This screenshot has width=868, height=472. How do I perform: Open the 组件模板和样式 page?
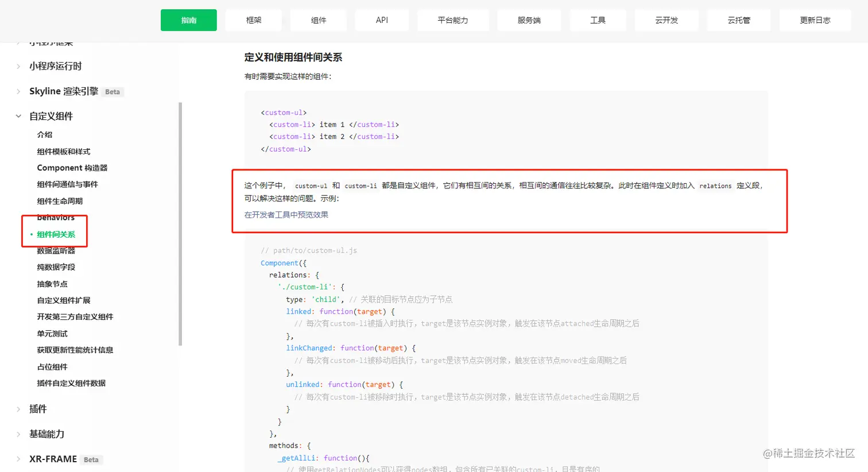[x=64, y=152]
